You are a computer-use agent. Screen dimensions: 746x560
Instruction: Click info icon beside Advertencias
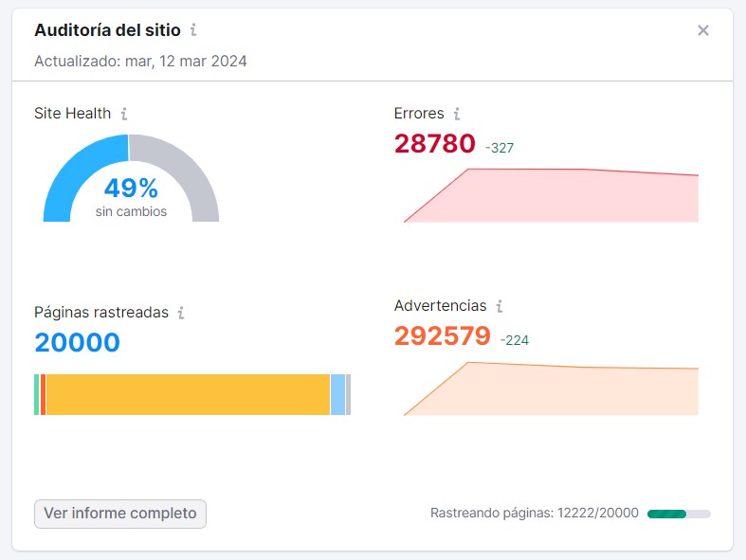click(500, 306)
